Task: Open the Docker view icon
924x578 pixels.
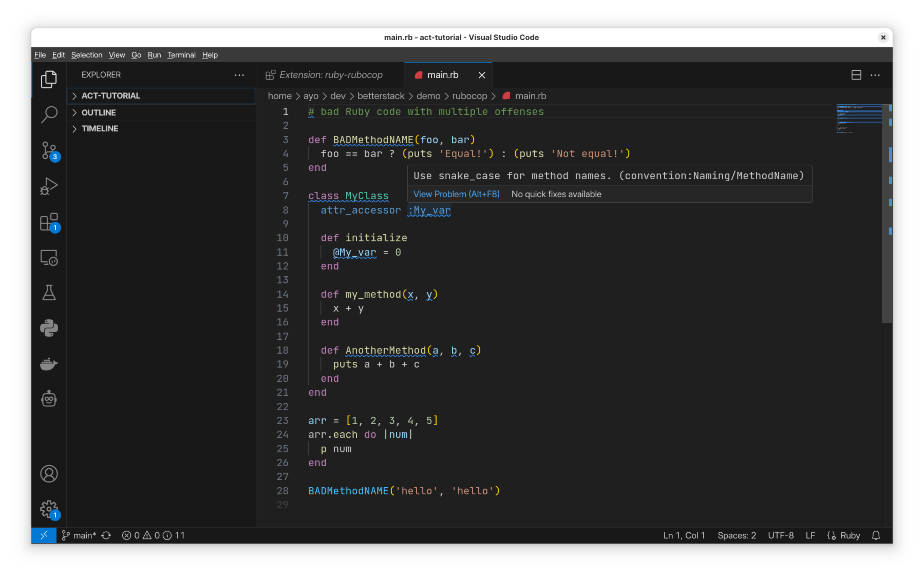Action: [x=49, y=363]
